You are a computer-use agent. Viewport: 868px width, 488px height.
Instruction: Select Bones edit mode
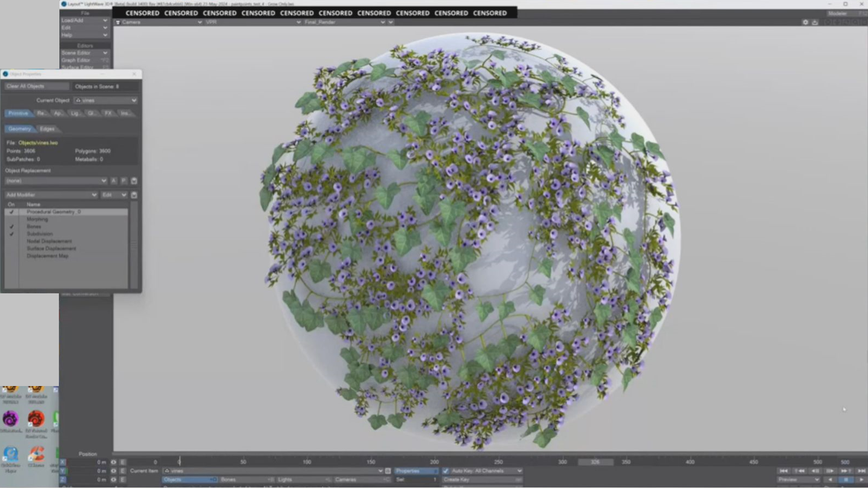tap(246, 480)
